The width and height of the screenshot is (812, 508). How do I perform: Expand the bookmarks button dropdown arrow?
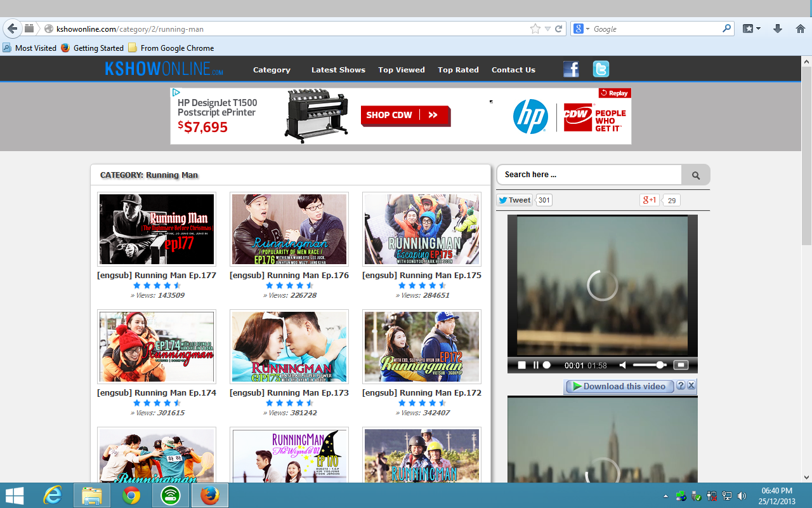click(758, 29)
